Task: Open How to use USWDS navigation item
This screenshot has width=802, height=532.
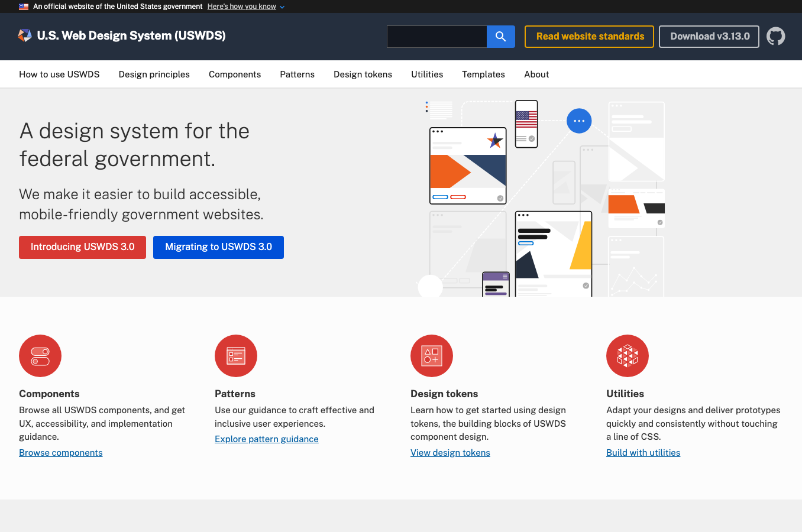Action: 59,74
